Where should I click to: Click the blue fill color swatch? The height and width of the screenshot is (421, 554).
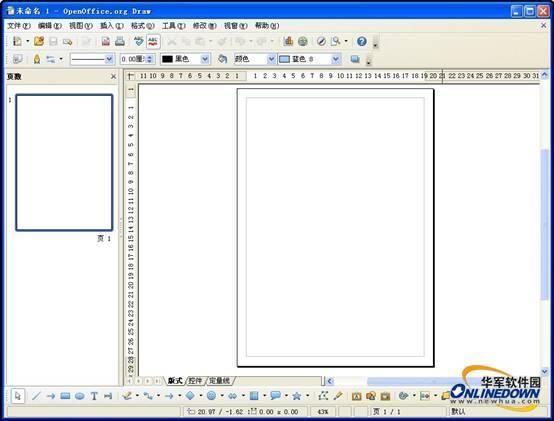pos(284,59)
